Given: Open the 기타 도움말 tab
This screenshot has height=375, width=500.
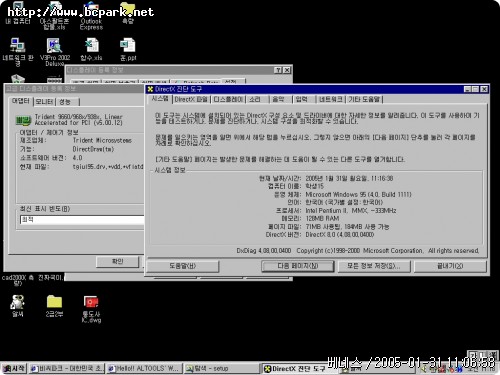Looking at the screenshot, I should [364, 99].
